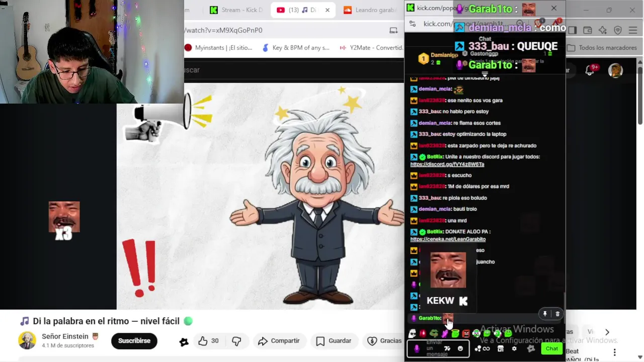
Task: Select the angry red face emote
Action: pyautogui.click(x=466, y=333)
